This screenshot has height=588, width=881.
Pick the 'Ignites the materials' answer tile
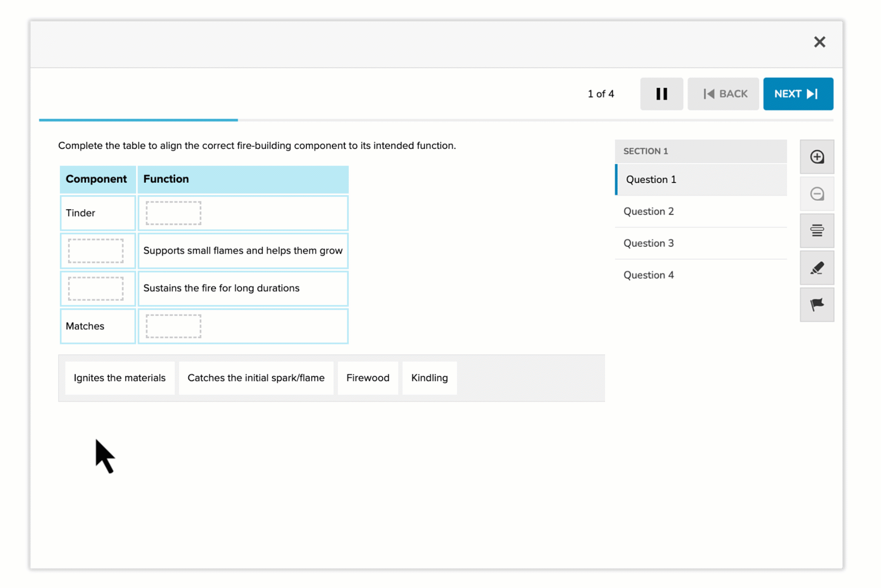pos(119,378)
